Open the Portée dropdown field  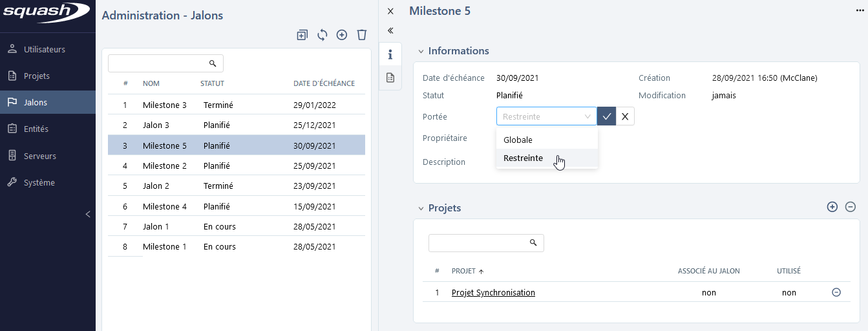point(546,116)
